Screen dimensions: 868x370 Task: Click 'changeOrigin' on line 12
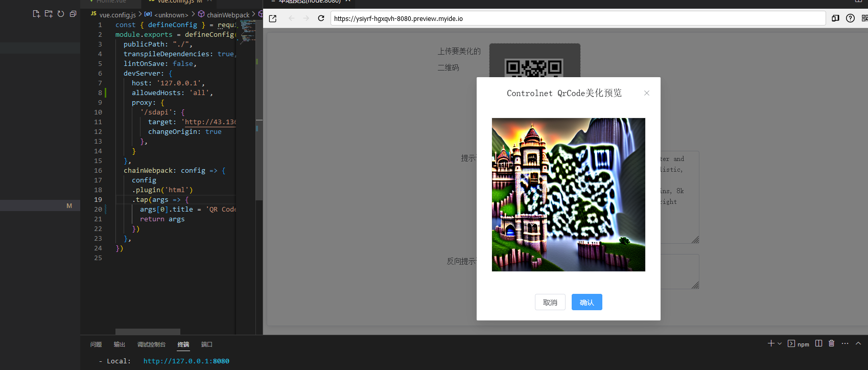pos(173,131)
